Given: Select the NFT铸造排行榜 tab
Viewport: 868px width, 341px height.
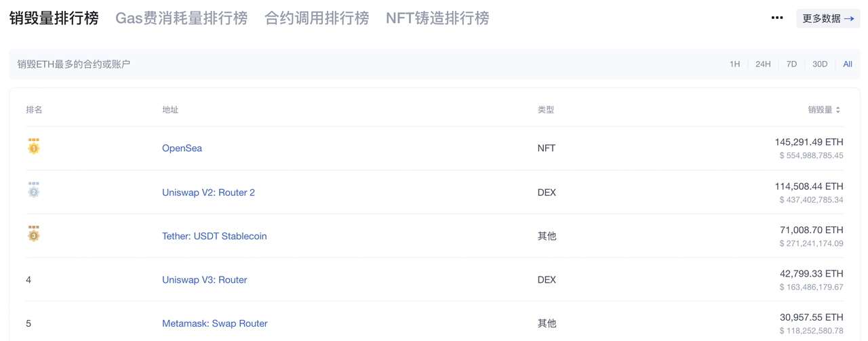Looking at the screenshot, I should point(437,18).
